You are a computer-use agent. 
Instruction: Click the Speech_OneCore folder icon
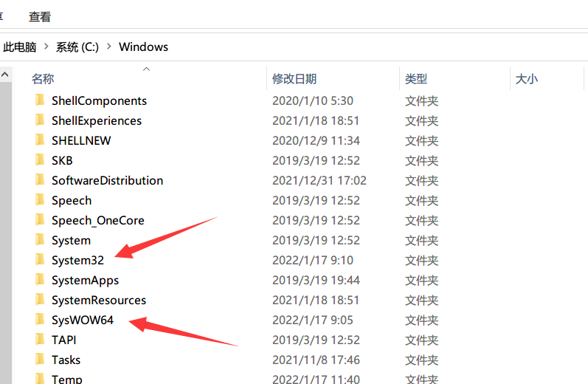point(40,219)
